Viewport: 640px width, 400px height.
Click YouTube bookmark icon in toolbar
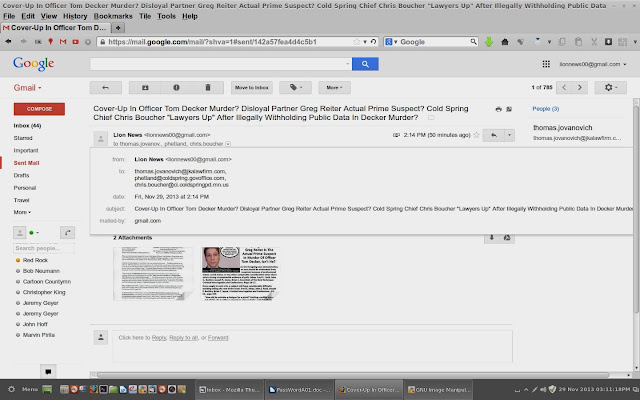point(76,42)
